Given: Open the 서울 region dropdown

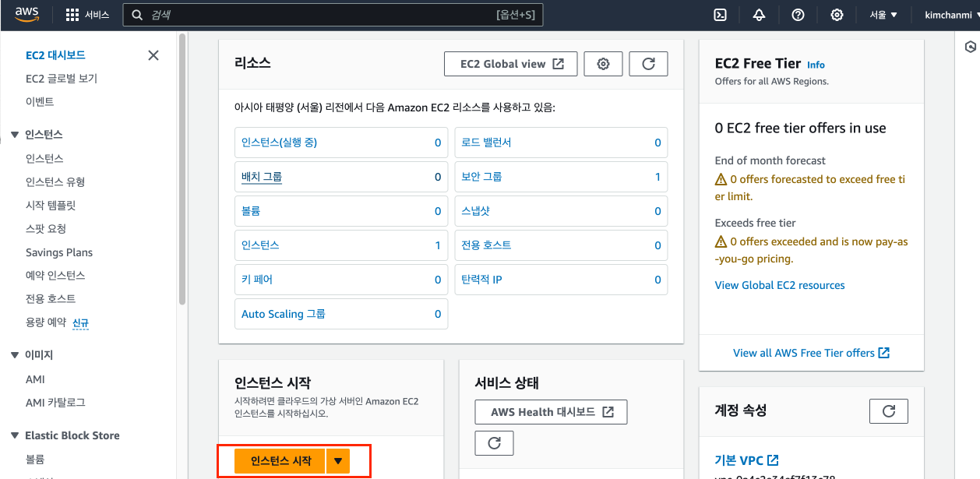Looking at the screenshot, I should point(883,15).
